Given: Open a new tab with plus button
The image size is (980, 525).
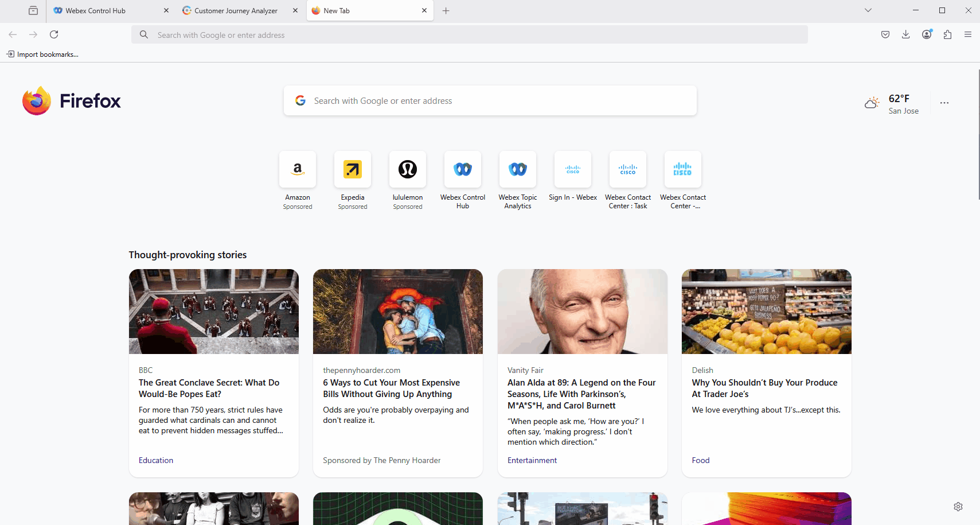Looking at the screenshot, I should 446,10.
